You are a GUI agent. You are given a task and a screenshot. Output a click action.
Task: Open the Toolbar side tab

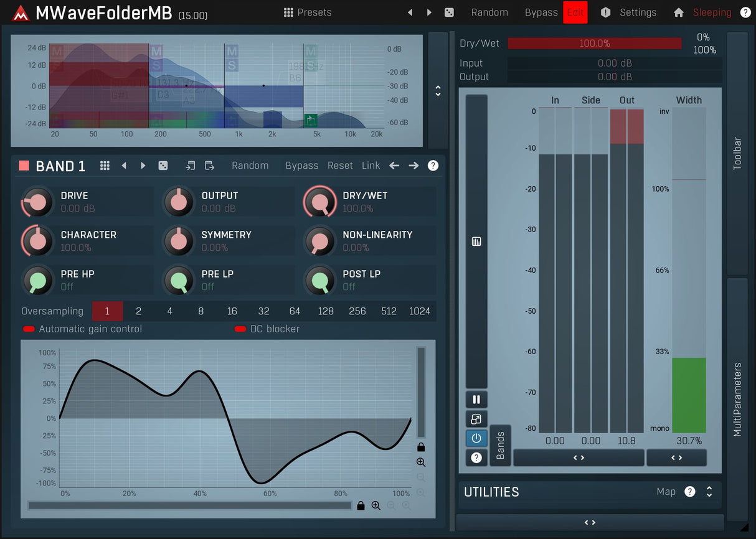click(737, 154)
